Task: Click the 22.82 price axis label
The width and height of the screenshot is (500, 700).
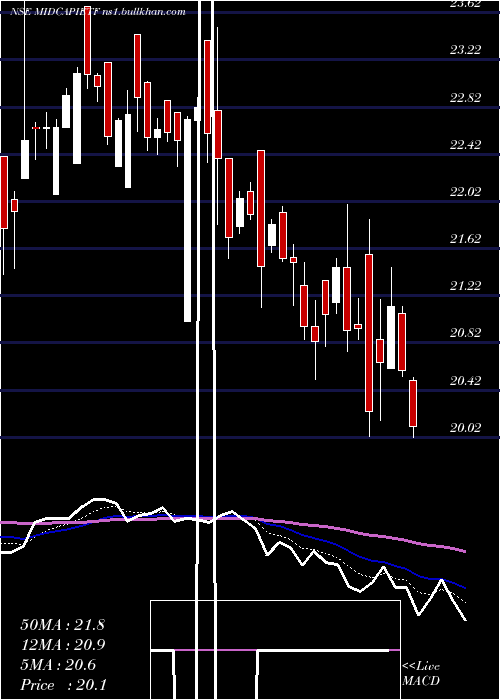Action: pyautogui.click(x=465, y=97)
